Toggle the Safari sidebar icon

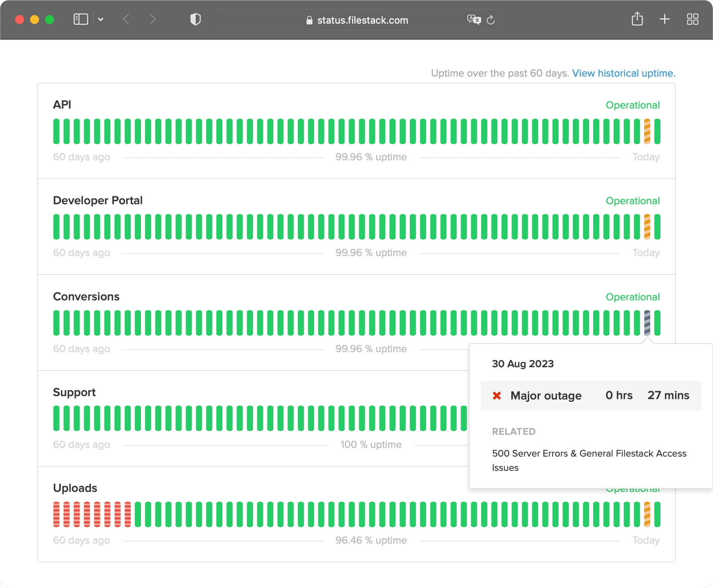(x=80, y=19)
